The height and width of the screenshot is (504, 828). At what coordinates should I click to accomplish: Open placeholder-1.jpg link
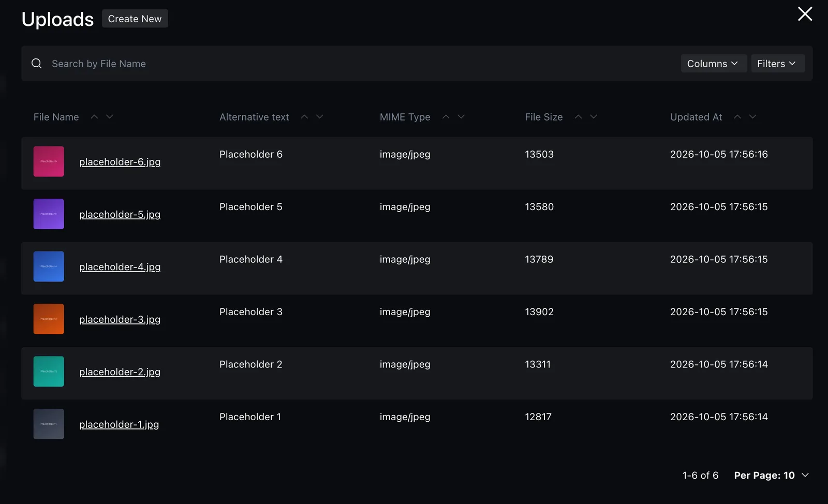(x=119, y=424)
